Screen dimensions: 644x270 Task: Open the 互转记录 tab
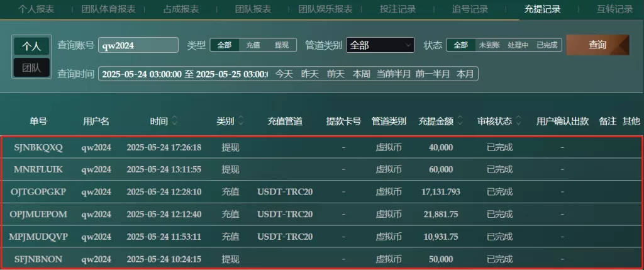click(615, 9)
